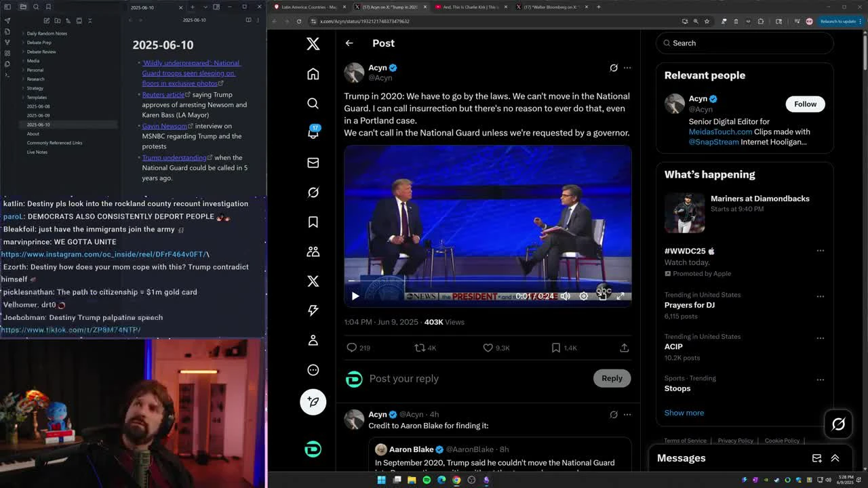
Task: Click Show more under trends
Action: point(684,413)
